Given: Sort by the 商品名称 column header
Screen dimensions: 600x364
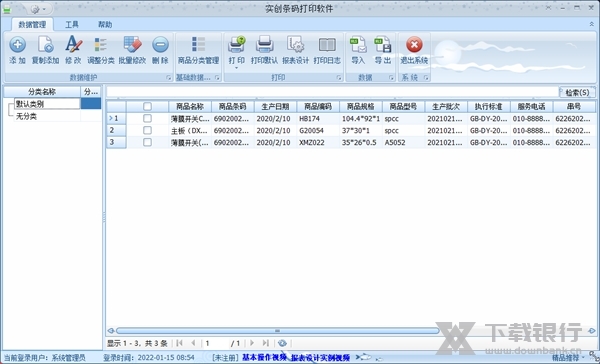Looking at the screenshot, I should [x=190, y=106].
